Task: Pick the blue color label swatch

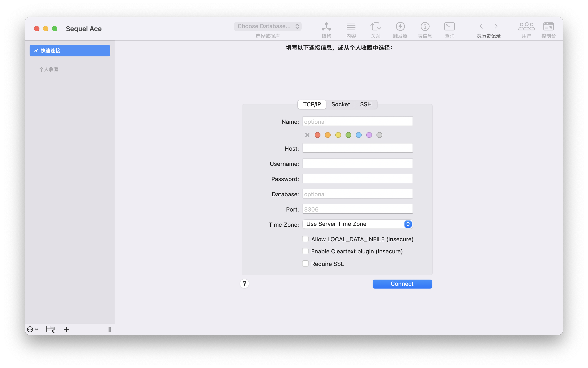Action: [359, 135]
